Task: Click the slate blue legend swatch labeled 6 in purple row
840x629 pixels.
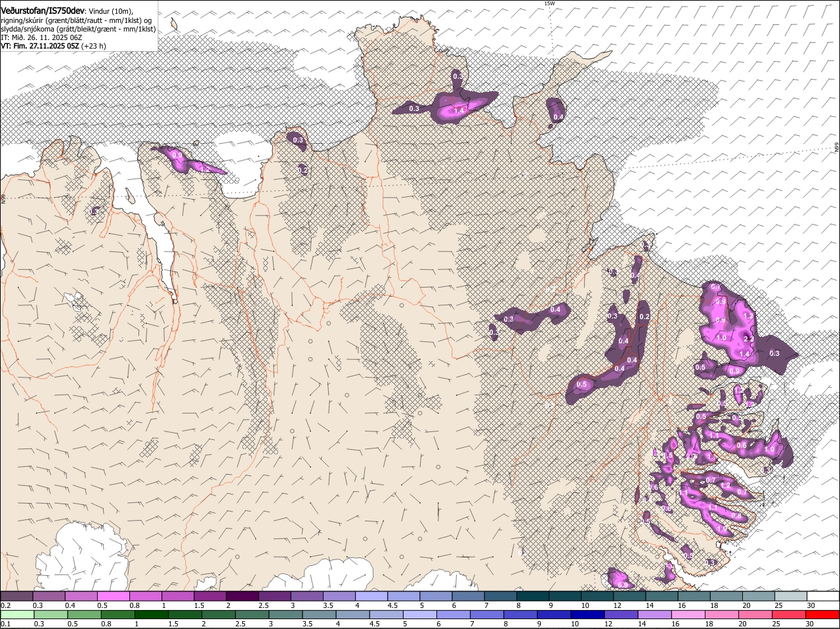Action: pyautogui.click(x=469, y=596)
